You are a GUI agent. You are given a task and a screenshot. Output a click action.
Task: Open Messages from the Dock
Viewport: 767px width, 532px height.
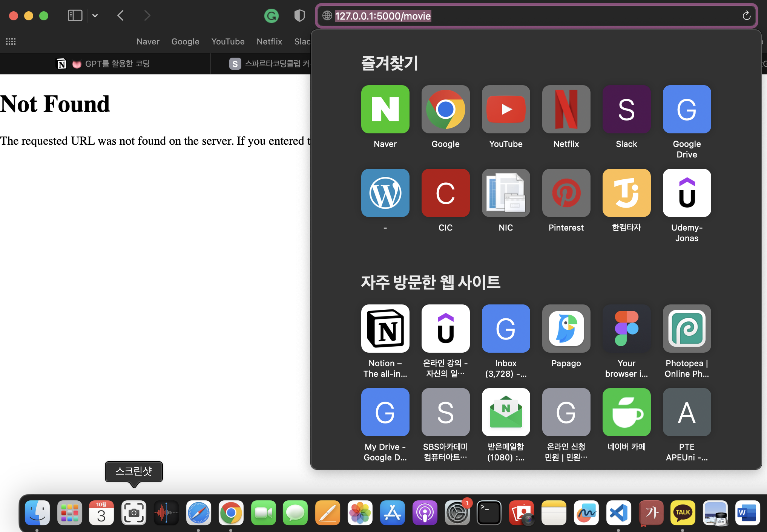tap(295, 512)
